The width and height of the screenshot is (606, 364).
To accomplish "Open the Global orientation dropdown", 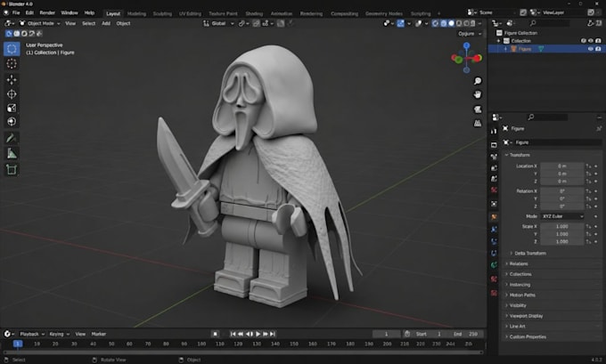I will (219, 23).
